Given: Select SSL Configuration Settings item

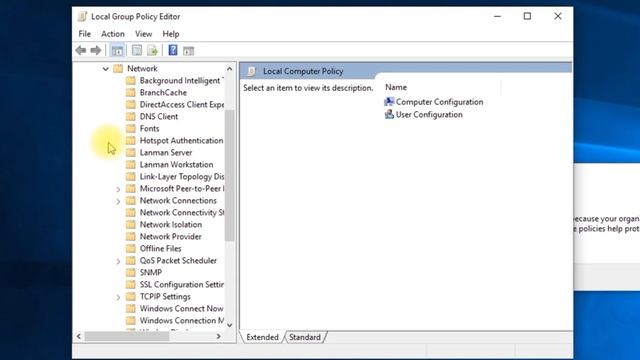Looking at the screenshot, I should pyautogui.click(x=182, y=284).
